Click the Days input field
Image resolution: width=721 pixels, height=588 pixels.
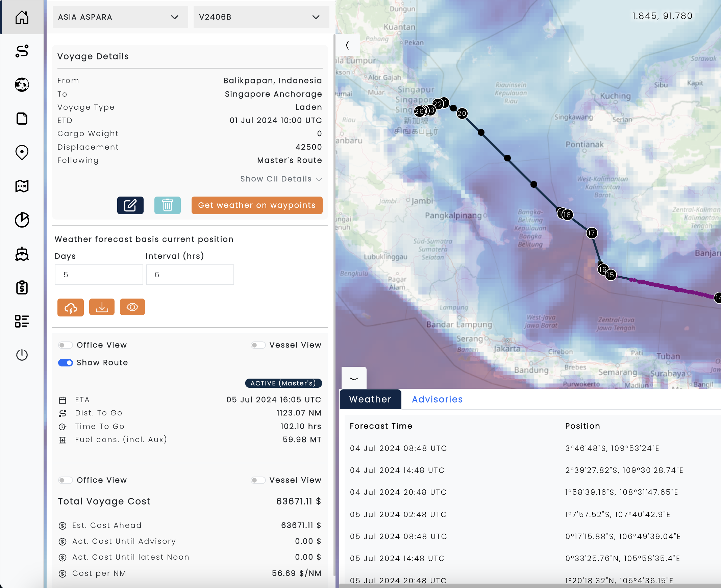click(99, 275)
